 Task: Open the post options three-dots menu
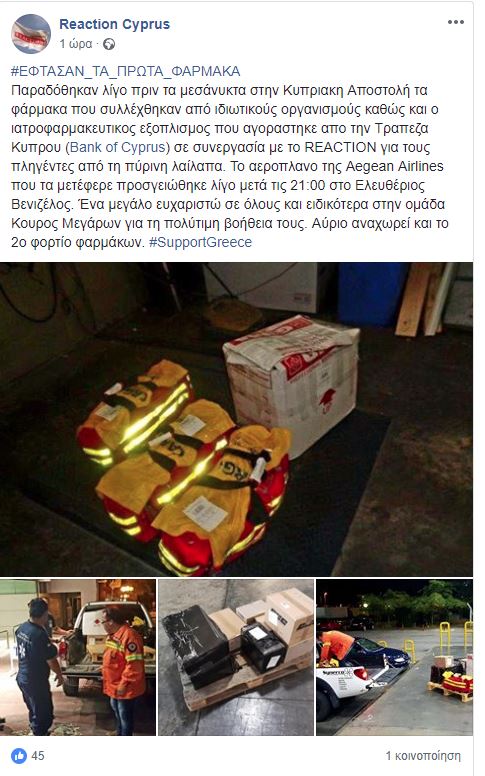click(455, 22)
